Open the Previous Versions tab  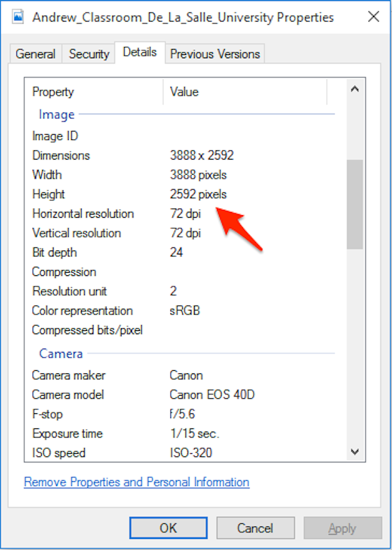tap(214, 54)
